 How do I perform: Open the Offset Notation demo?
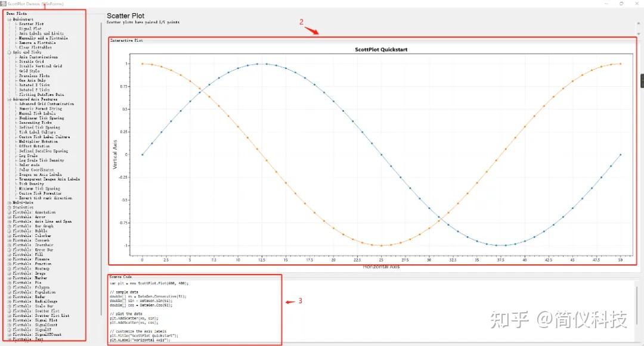click(34, 146)
